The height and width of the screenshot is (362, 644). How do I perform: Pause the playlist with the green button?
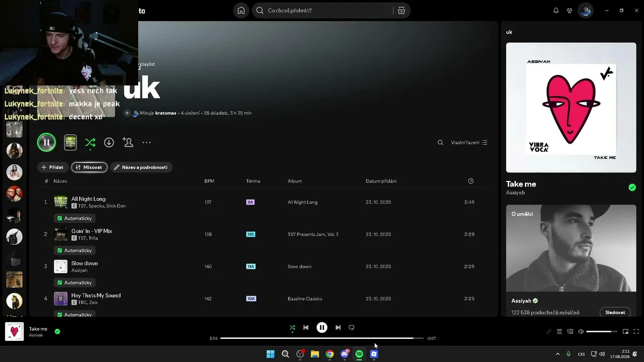46,143
